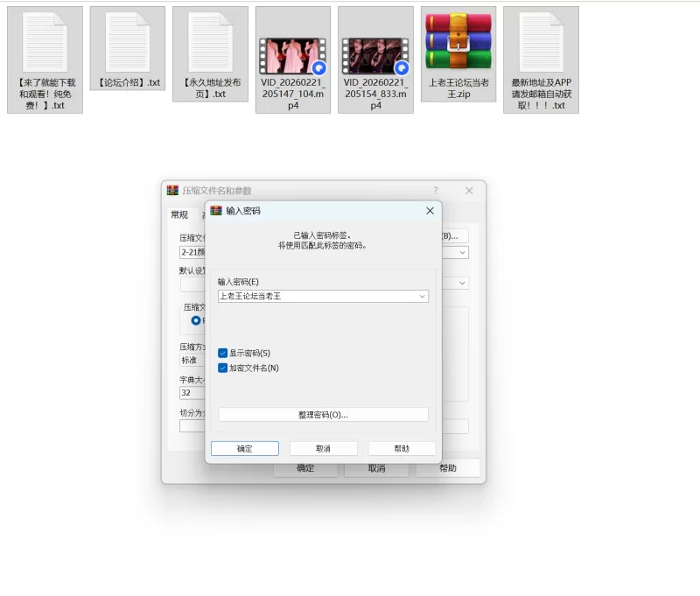Viewport: 700px width, 596px height.
Task: Close the 输入密码 dialog
Action: tap(430, 211)
